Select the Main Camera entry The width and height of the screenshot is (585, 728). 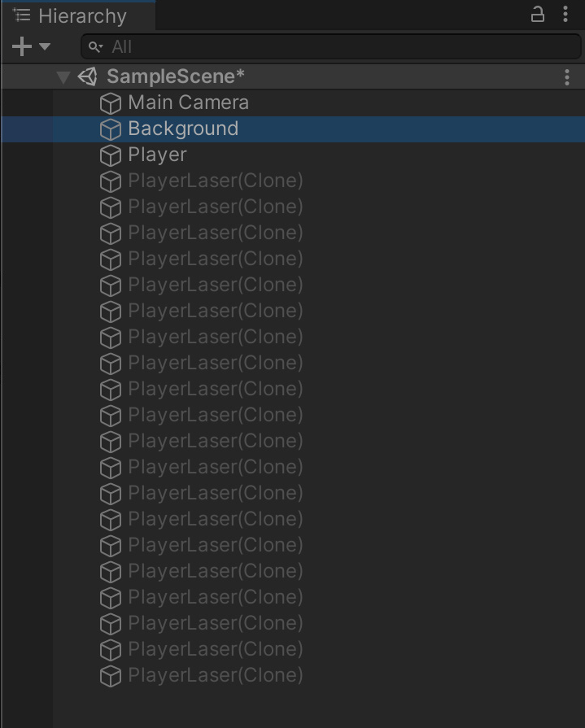tap(189, 102)
